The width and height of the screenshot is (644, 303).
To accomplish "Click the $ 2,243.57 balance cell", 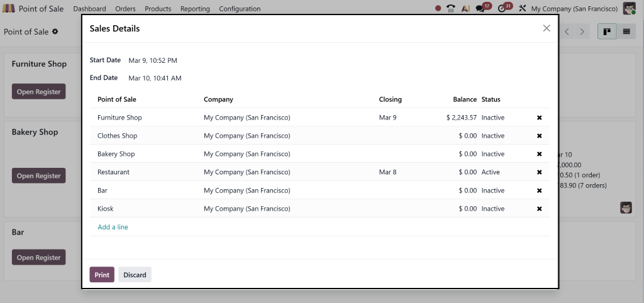I will [x=461, y=118].
